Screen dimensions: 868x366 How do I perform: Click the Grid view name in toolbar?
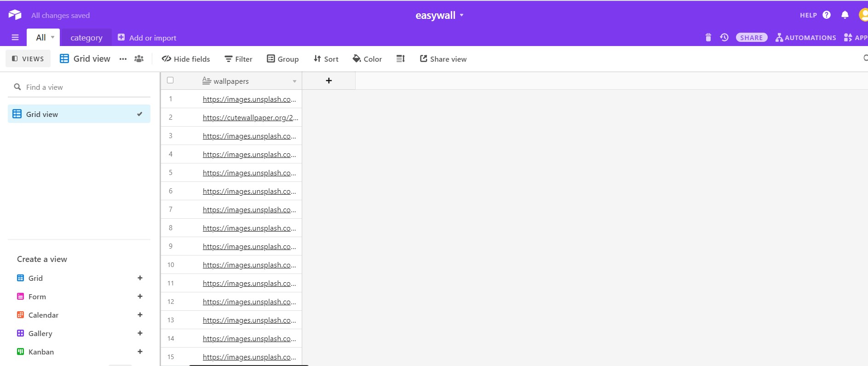coord(92,59)
